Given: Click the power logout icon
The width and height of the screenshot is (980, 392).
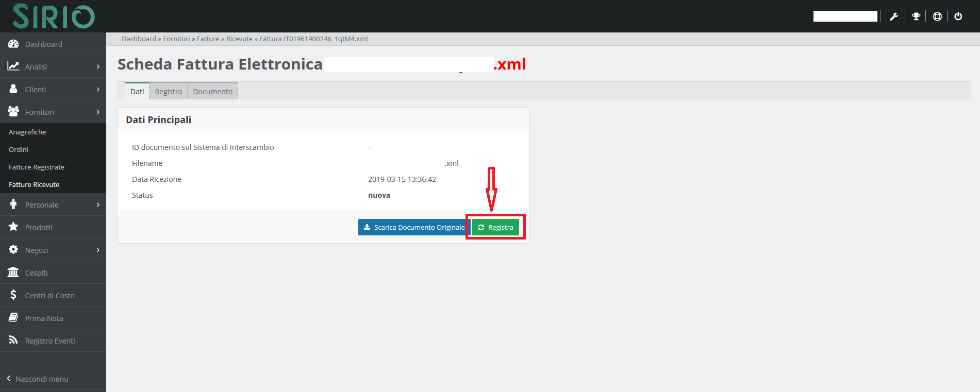Looking at the screenshot, I should [958, 16].
